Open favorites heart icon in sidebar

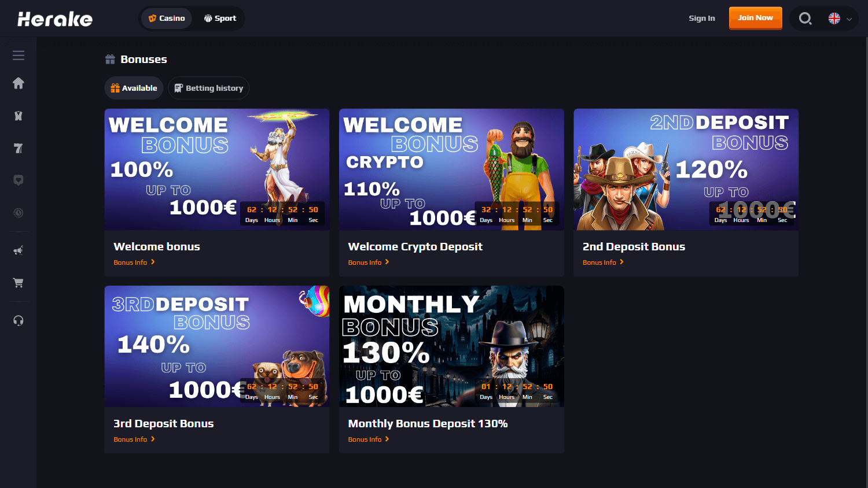pyautogui.click(x=19, y=180)
